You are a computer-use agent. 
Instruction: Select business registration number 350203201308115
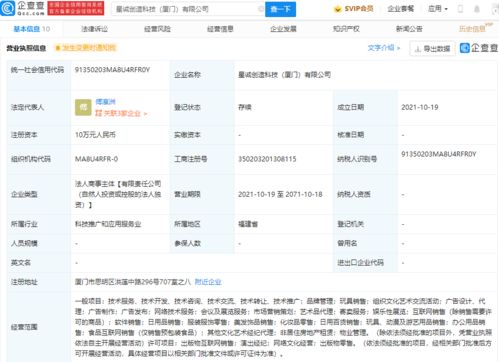267,159
